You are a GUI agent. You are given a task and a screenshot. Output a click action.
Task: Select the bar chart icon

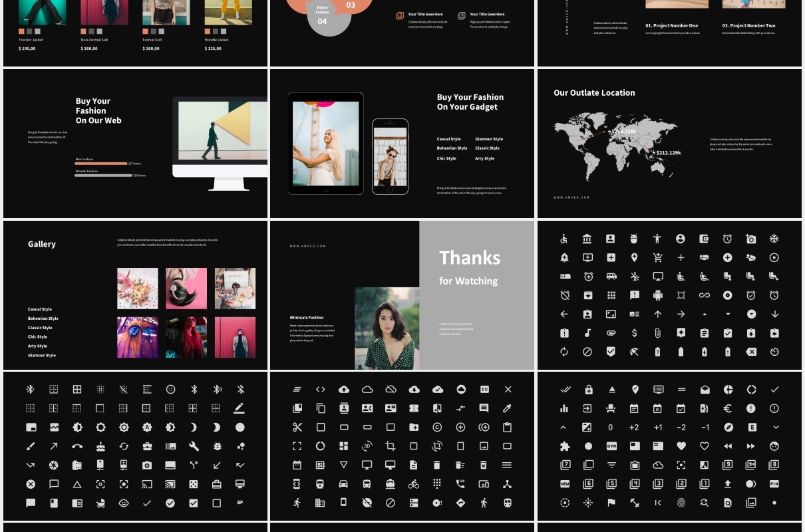pos(565,408)
